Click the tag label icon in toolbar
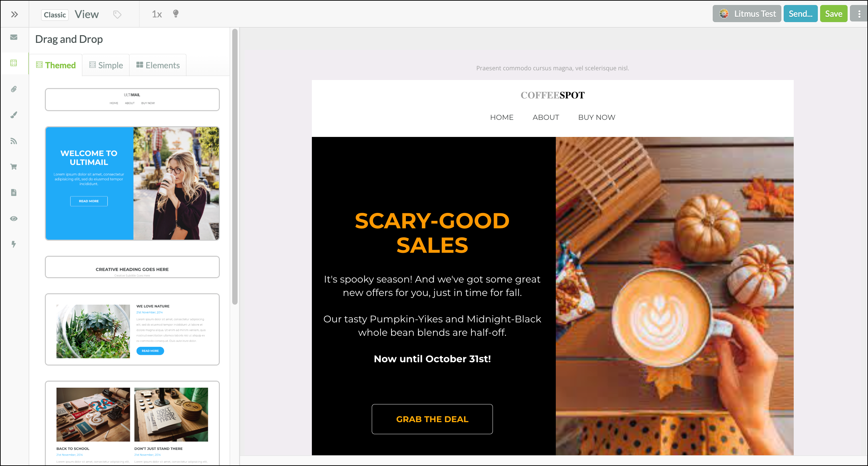Viewport: 868px width, 466px height. [117, 14]
